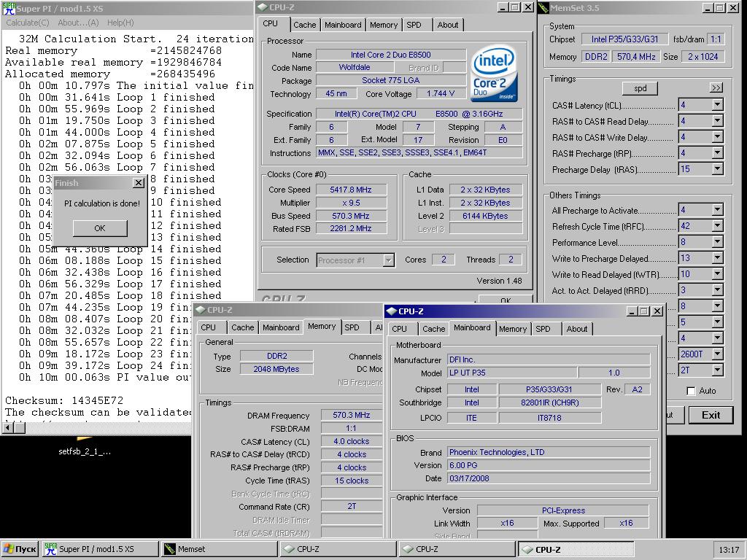Image resolution: width=747 pixels, height=560 pixels.
Task: Click the Core Speed 5417.8 MHz value
Action: coord(351,190)
